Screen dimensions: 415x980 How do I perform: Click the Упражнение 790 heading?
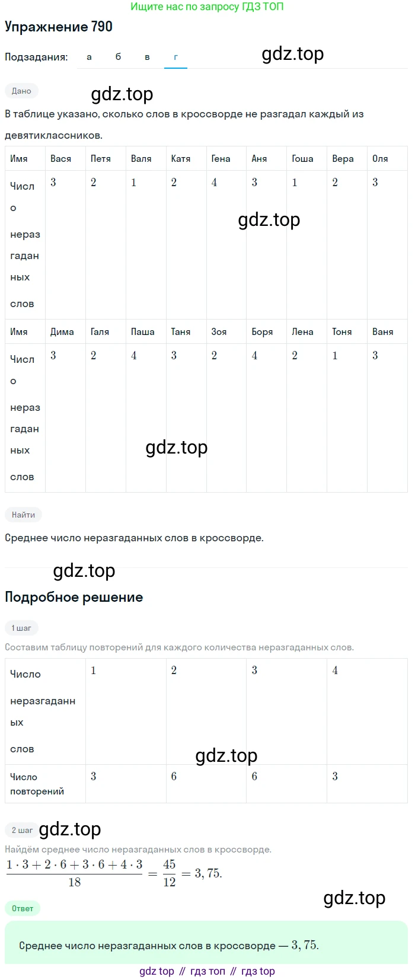pyautogui.click(x=58, y=27)
